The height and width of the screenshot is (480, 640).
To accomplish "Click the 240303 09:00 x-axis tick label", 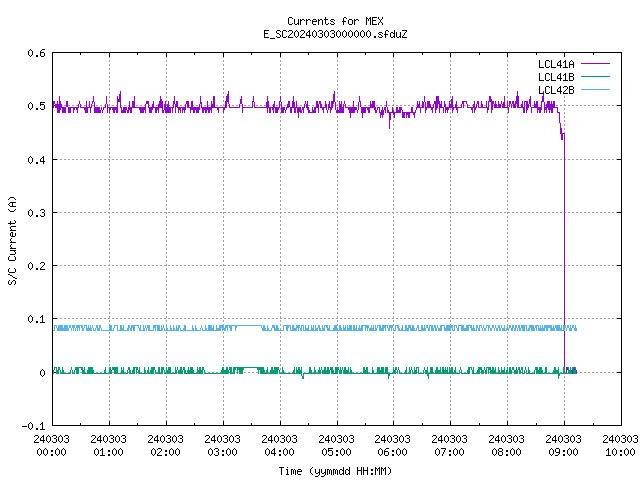I will (x=563, y=446).
